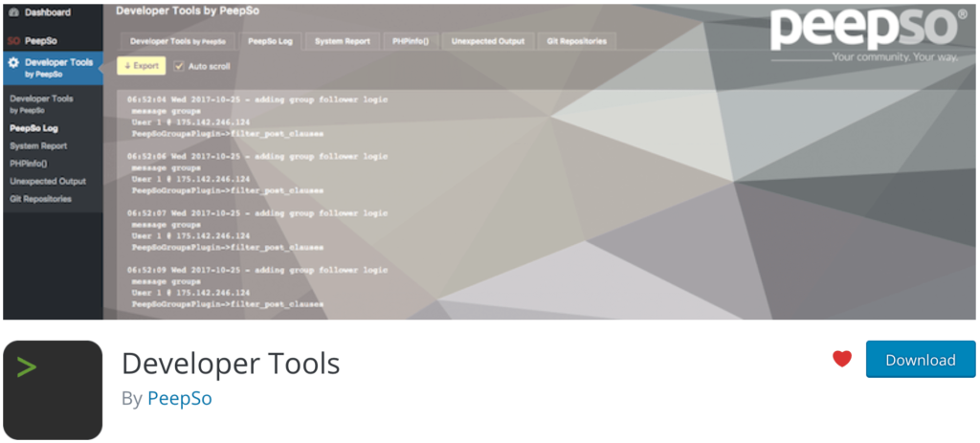
Task: Open the Developer Tools by PeepSo tab
Action: [177, 41]
